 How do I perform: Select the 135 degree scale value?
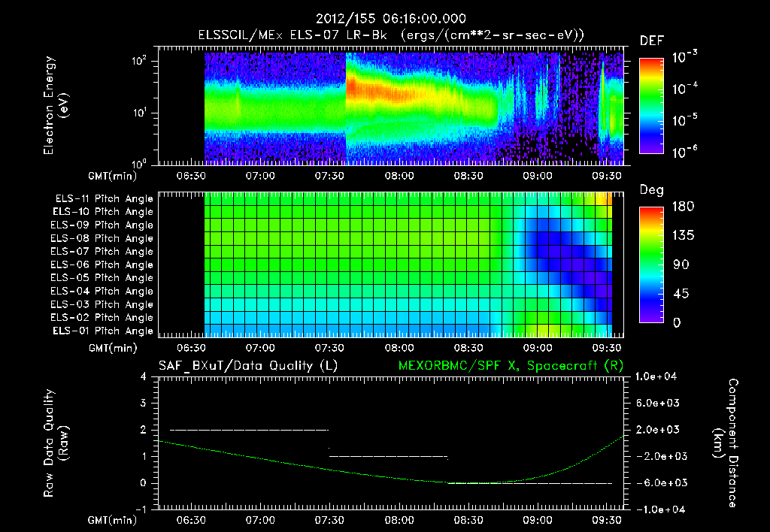point(683,235)
